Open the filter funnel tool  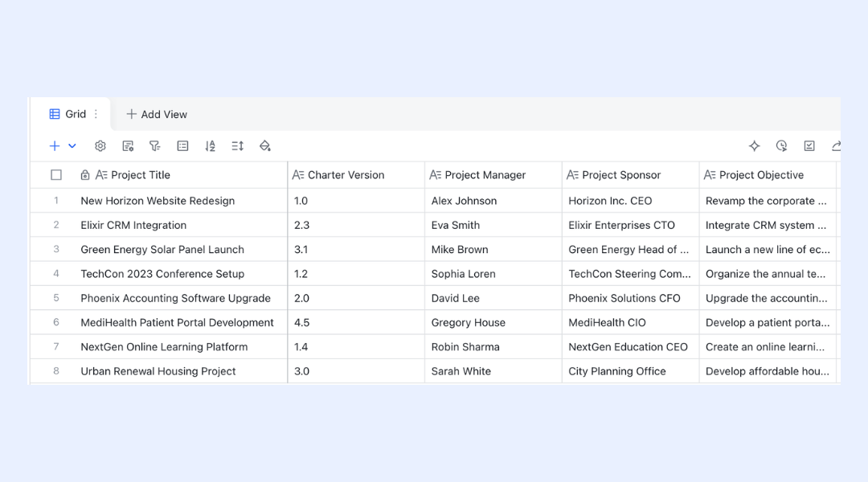[155, 146]
